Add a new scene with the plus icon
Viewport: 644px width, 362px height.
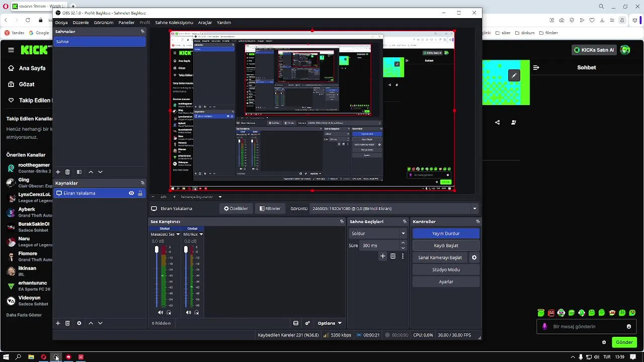(58, 172)
